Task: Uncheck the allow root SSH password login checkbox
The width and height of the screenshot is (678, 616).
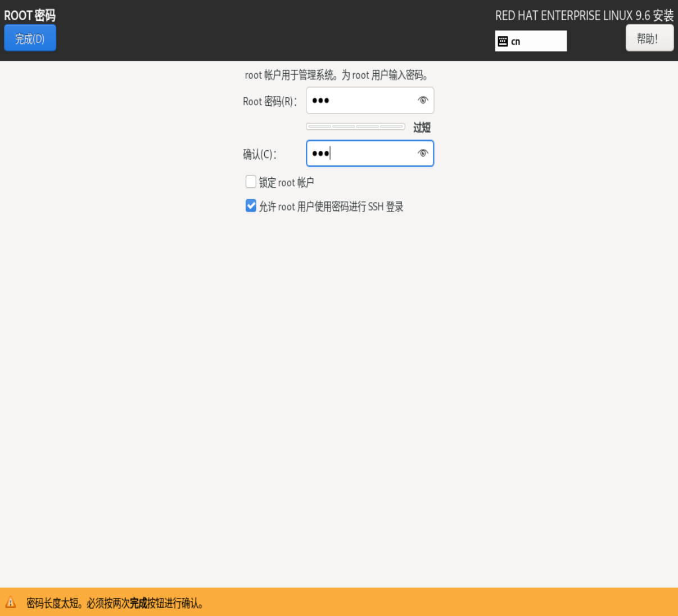Action: click(x=251, y=206)
